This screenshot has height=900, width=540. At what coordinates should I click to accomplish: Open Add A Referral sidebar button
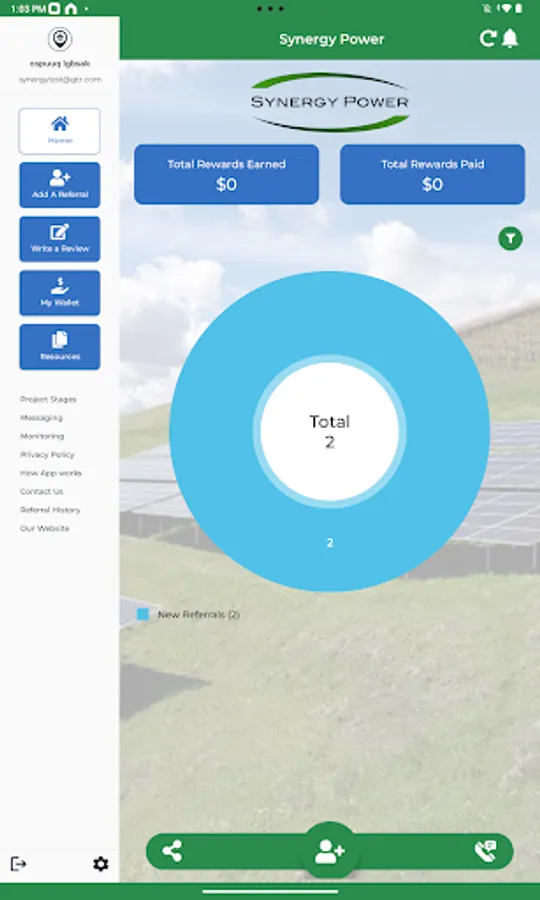coord(60,185)
